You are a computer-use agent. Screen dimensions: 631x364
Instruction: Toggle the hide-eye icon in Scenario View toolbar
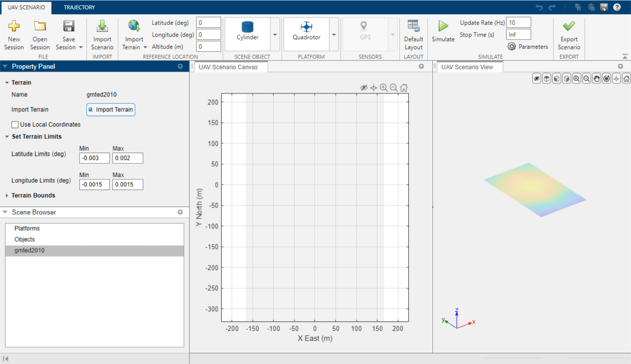(x=536, y=79)
